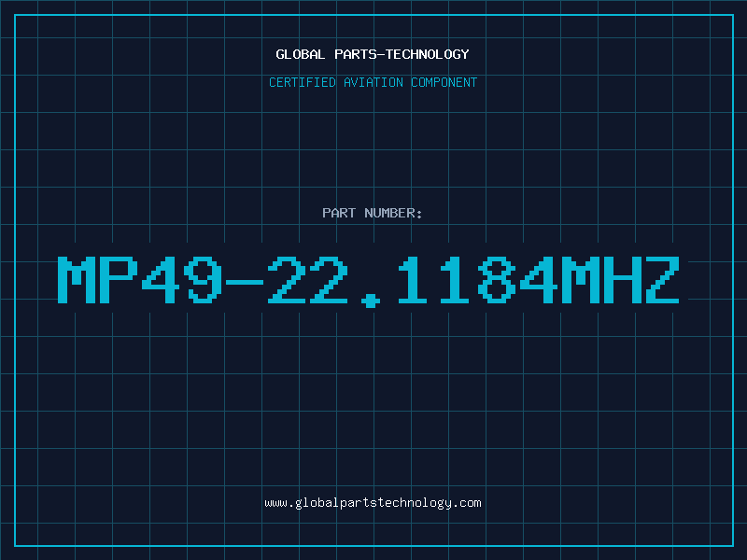Click the GLOBAL PARTS-TECHNOLOGY heading
Image resolution: width=747 pixels, height=560 pixels.
(x=373, y=54)
